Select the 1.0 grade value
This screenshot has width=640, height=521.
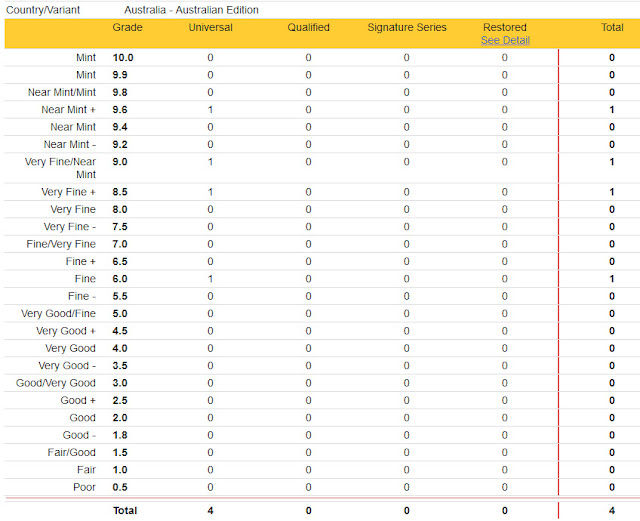point(120,470)
